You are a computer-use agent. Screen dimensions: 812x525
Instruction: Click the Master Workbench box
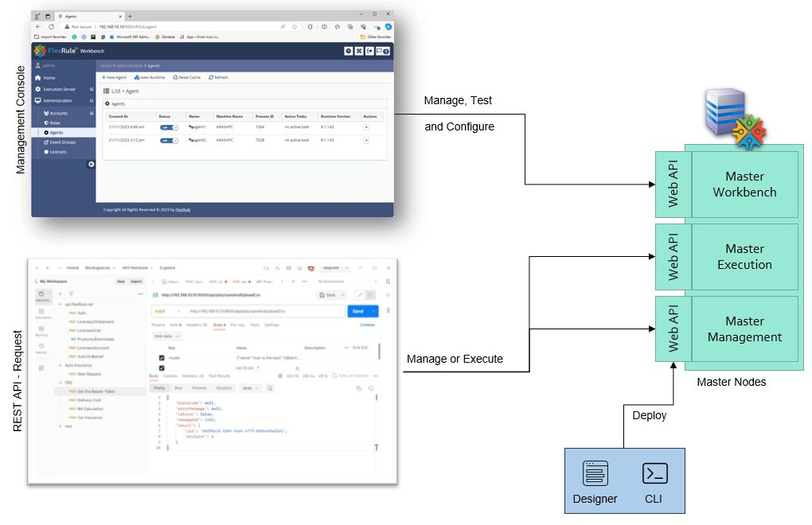click(x=744, y=184)
